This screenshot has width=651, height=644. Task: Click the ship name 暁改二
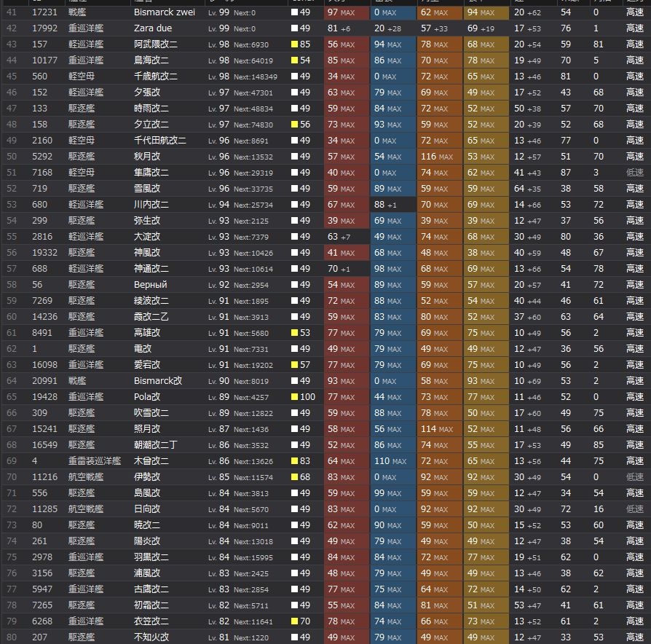click(147, 525)
